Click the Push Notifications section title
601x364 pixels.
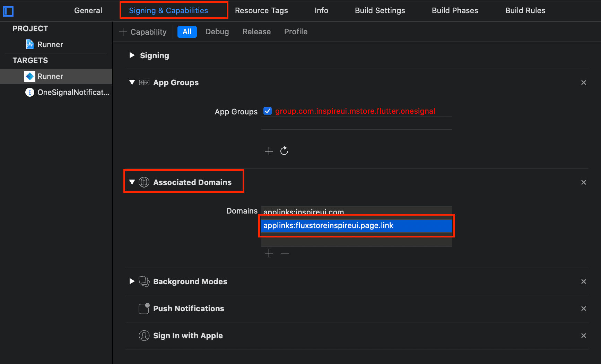pyautogui.click(x=189, y=309)
